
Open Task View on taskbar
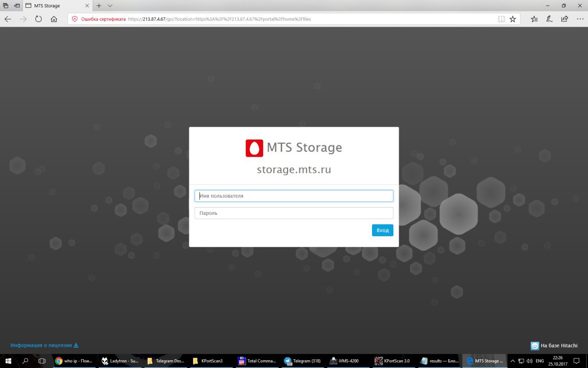click(42, 361)
